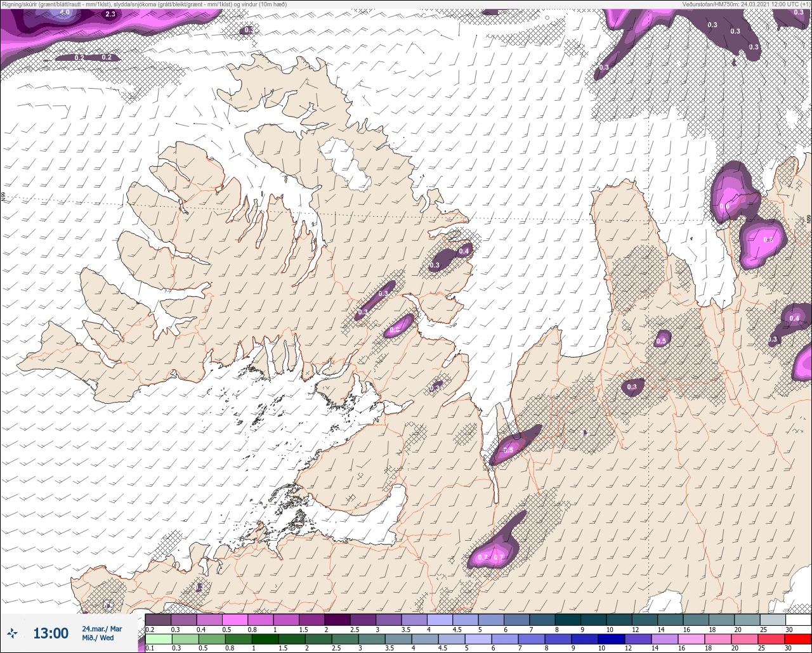Image resolution: width=812 pixels, height=653 pixels.
Task: Select lower legend row swatch labeled 4.5
Action: (x=450, y=639)
